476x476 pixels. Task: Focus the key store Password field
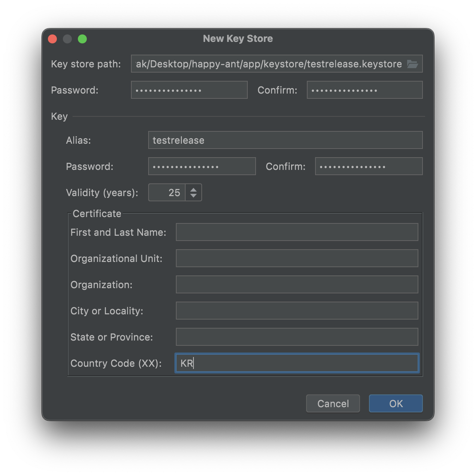(x=189, y=90)
